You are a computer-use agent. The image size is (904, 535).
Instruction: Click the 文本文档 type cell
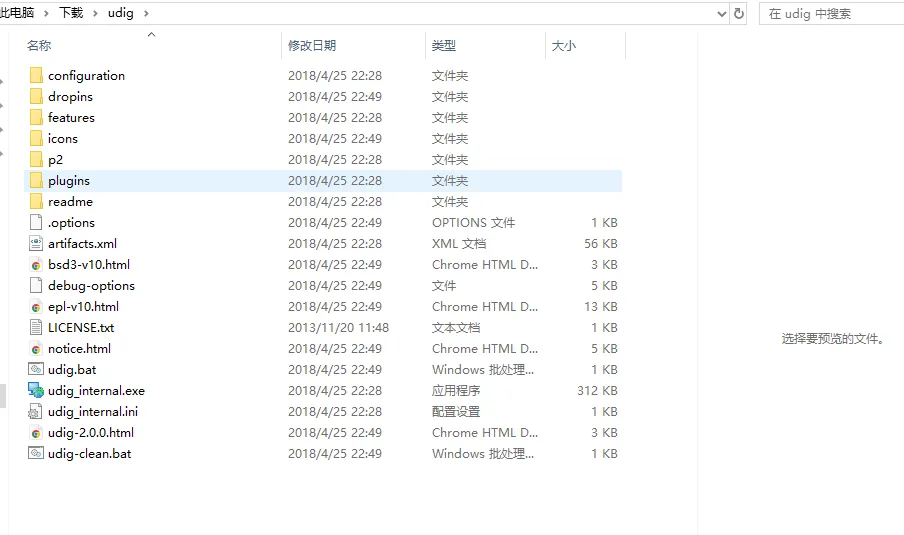[x=456, y=327]
